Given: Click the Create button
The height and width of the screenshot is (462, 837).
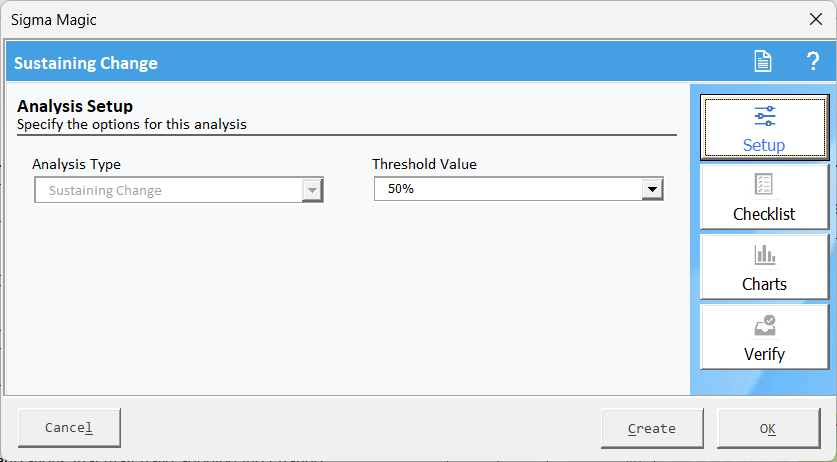Looking at the screenshot, I should pos(652,428).
